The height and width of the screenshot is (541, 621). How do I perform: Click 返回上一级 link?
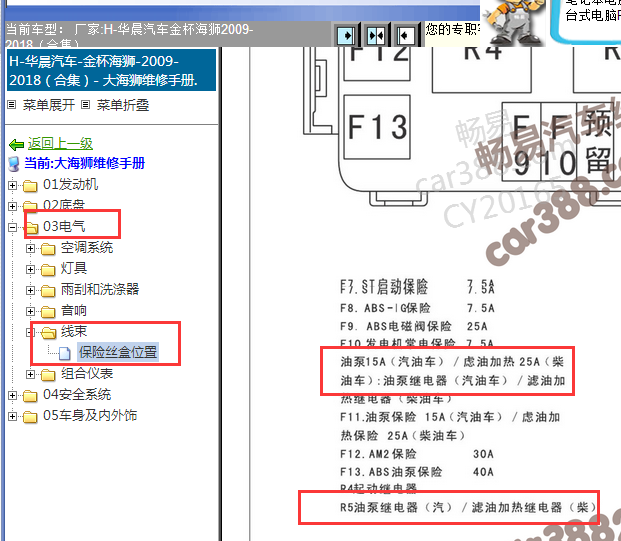pyautogui.click(x=60, y=143)
